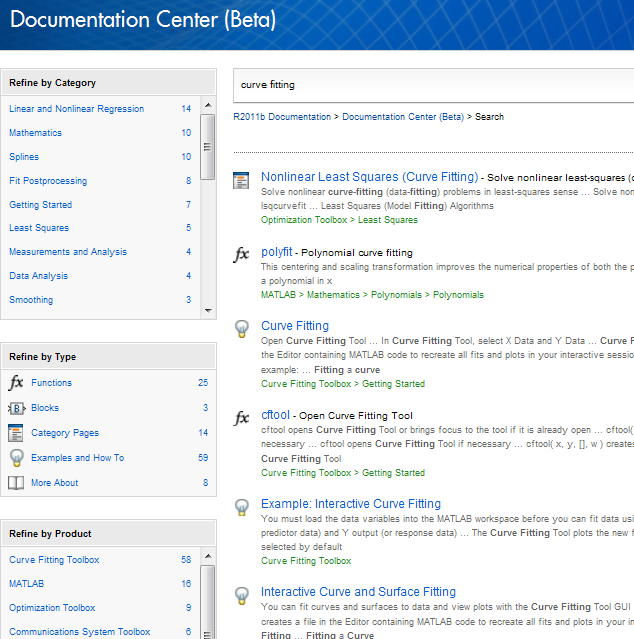Image resolution: width=634 pixels, height=639 pixels.
Task: Click the lightbulb icon beside Curve Fitting result
Action: 241,328
